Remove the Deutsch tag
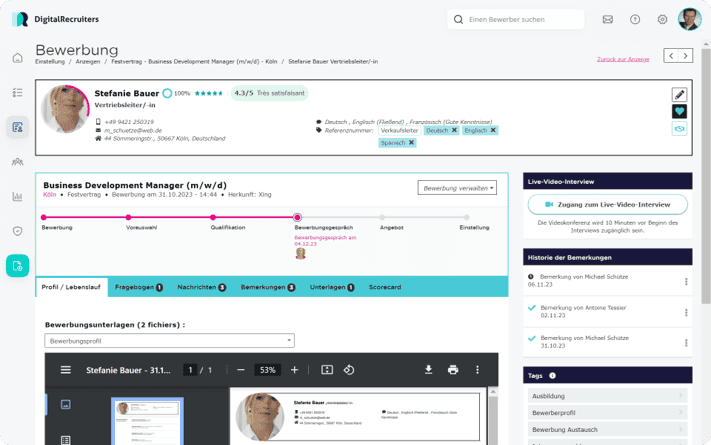Screen dimensions: 711x445 point(454,130)
